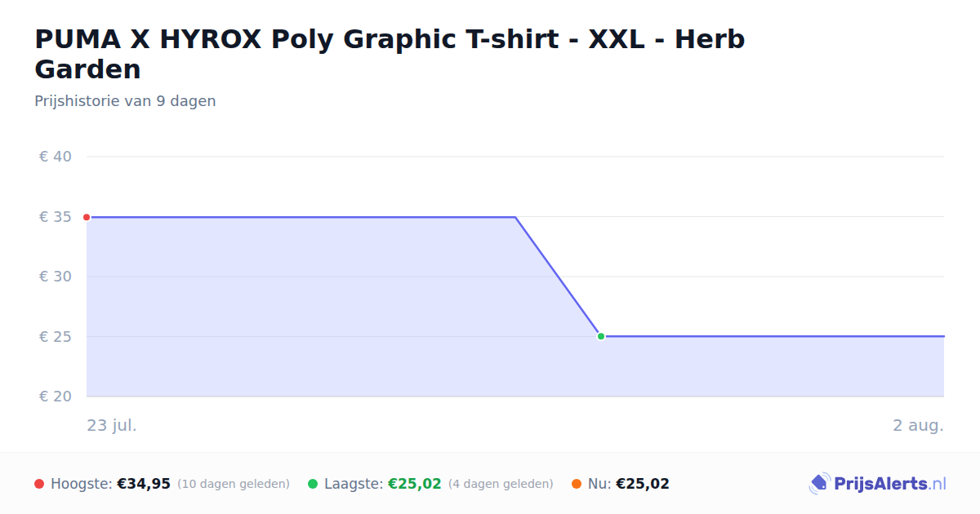This screenshot has width=980, height=514.
Task: Click the green Laagste legend dot
Action: coord(313,484)
